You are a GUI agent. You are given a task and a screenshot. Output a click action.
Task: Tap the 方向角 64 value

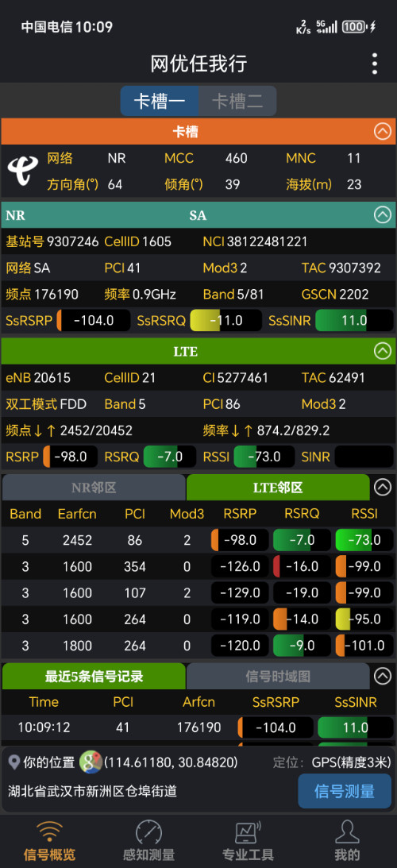[114, 184]
